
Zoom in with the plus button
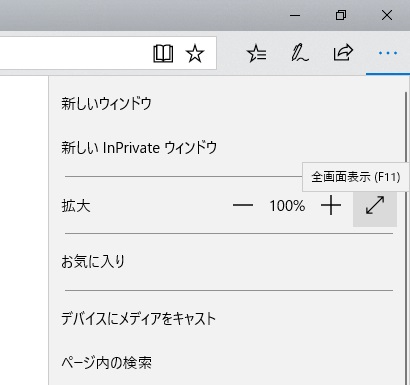pos(331,206)
